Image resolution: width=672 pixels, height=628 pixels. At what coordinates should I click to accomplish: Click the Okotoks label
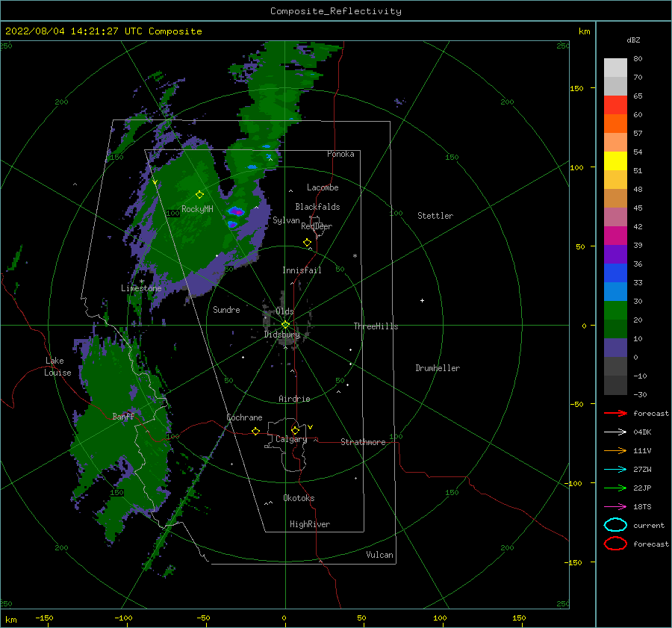[299, 498]
